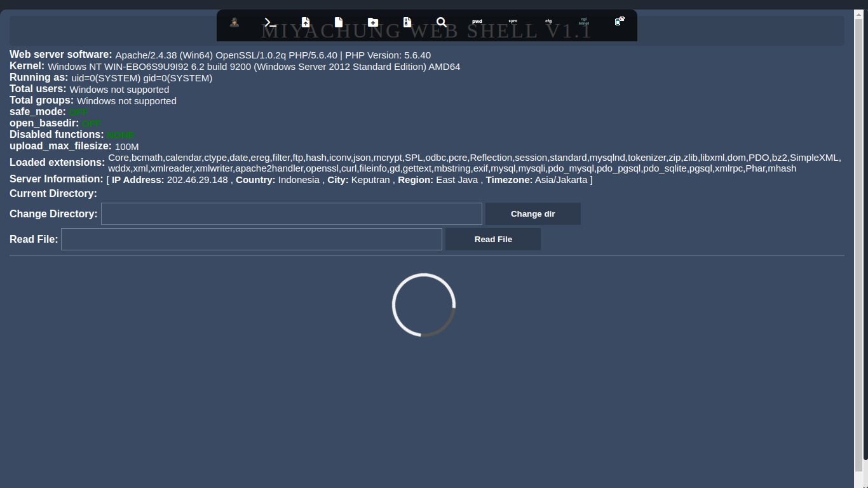Click the Current Directory label
The image size is (868, 488).
click(x=53, y=193)
